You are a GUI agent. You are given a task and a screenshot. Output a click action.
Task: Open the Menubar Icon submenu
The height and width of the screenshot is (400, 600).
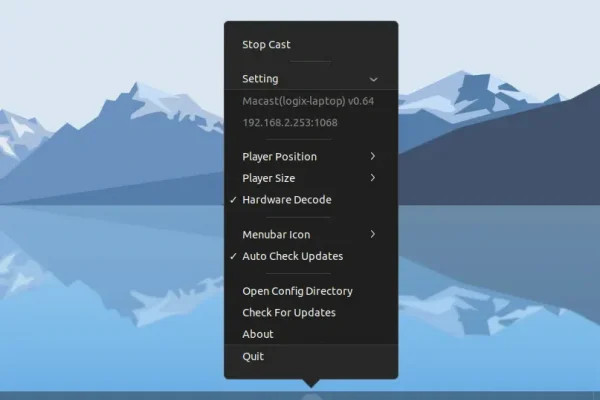[311, 234]
